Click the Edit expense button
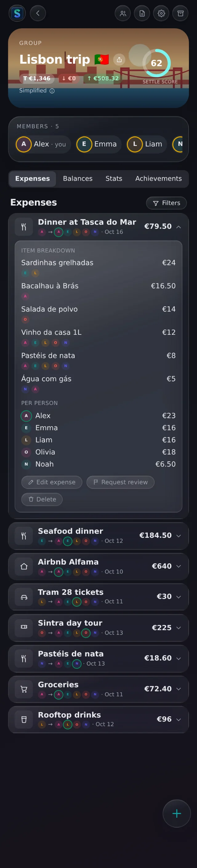 pos(52,482)
